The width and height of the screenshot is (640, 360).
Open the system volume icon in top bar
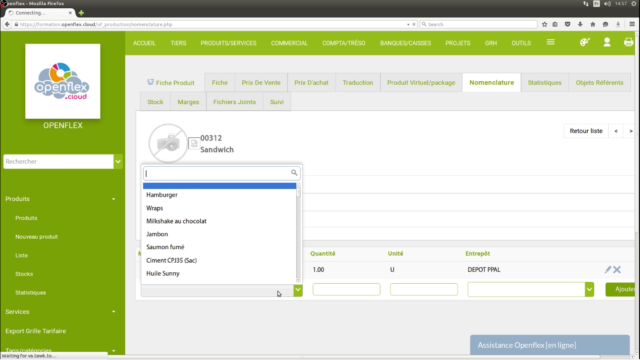(x=607, y=4)
